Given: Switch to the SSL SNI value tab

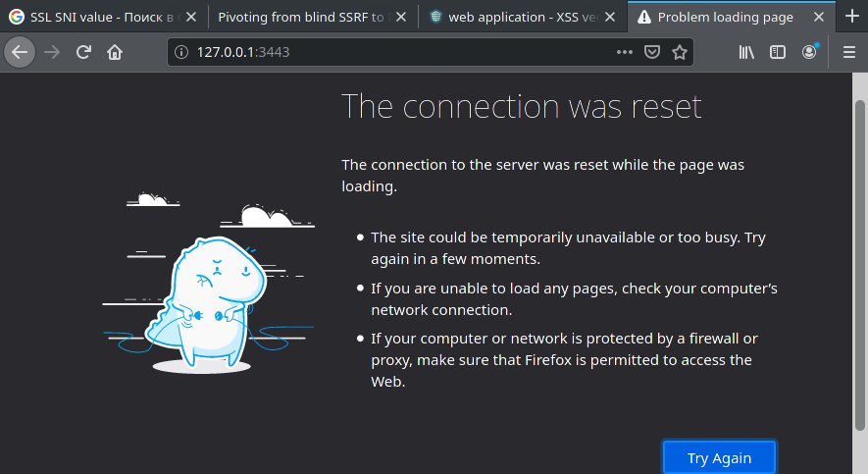Looking at the screenshot, I should pos(102,17).
